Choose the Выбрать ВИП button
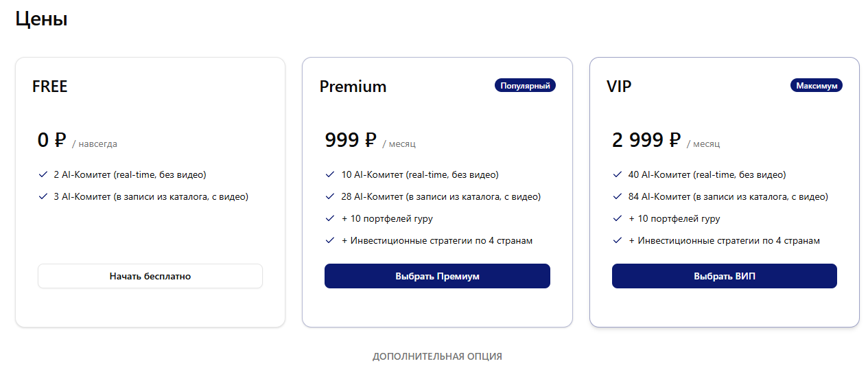 (724, 276)
